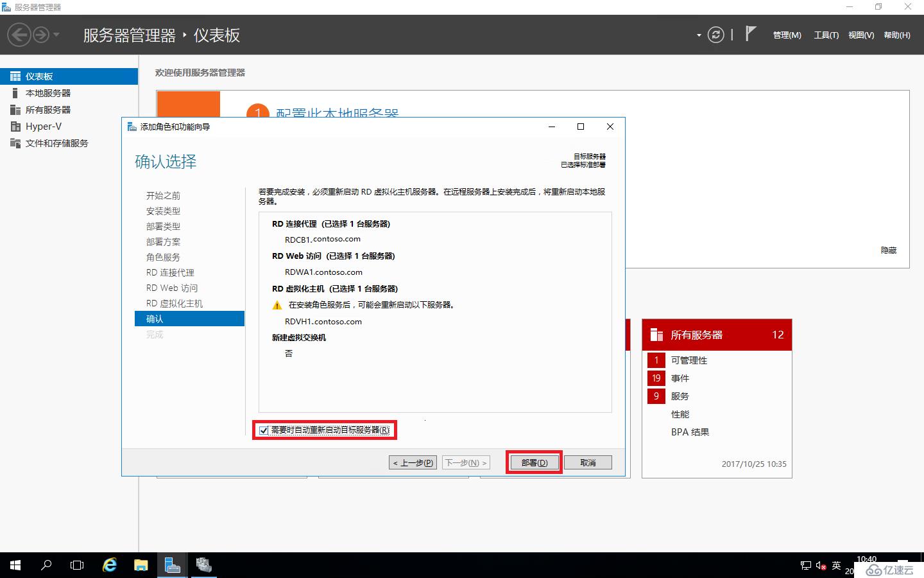Open the navigation history dropdown arrow
This screenshot has height=578, width=924.
(56, 35)
